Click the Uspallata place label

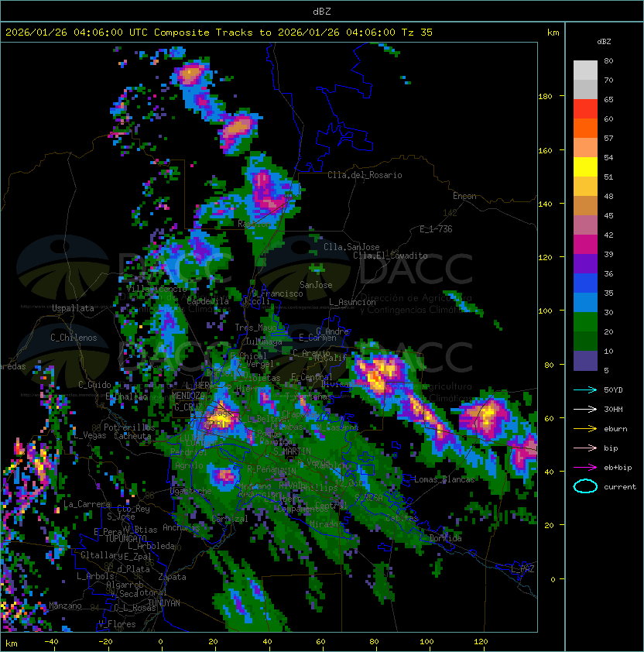click(x=73, y=308)
